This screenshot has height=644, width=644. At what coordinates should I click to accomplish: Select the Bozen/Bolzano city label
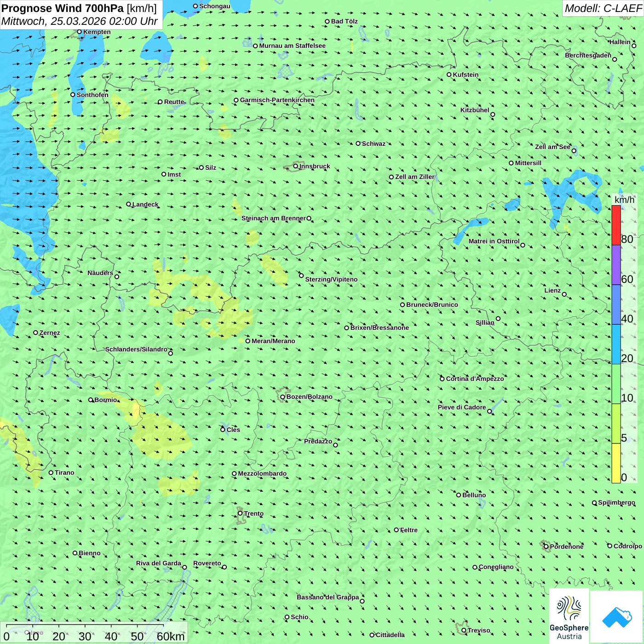309,397
